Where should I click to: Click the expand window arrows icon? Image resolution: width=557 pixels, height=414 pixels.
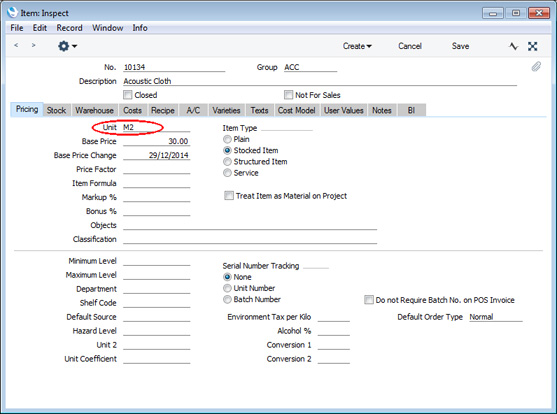tap(532, 46)
